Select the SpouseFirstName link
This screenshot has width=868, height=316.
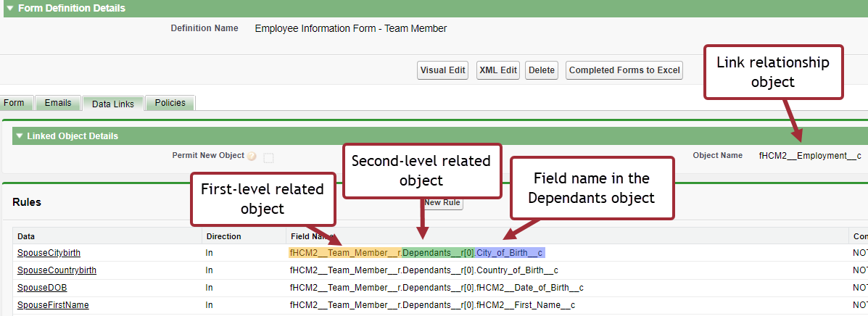[53, 305]
